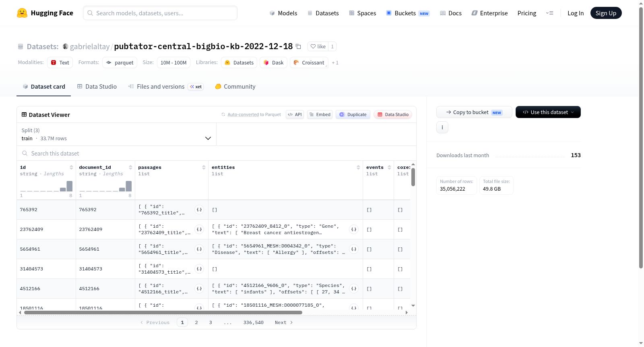Image resolution: width=644 pixels, height=347 pixels.
Task: Go to page 3 of results
Action: (211, 322)
